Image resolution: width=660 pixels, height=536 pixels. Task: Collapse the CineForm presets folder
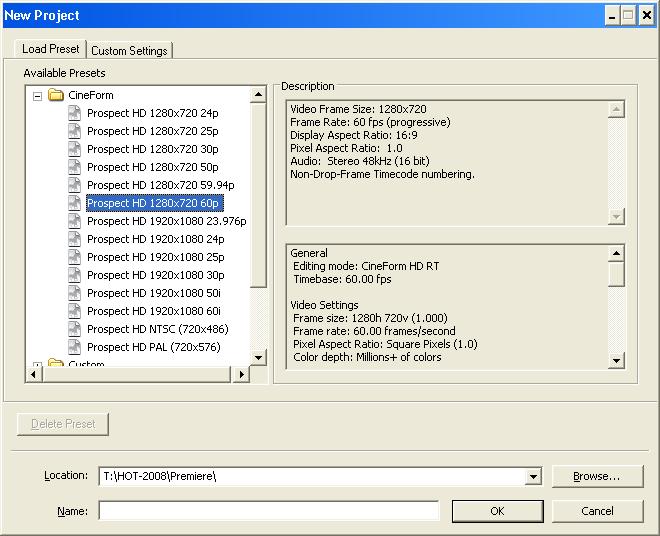38,96
